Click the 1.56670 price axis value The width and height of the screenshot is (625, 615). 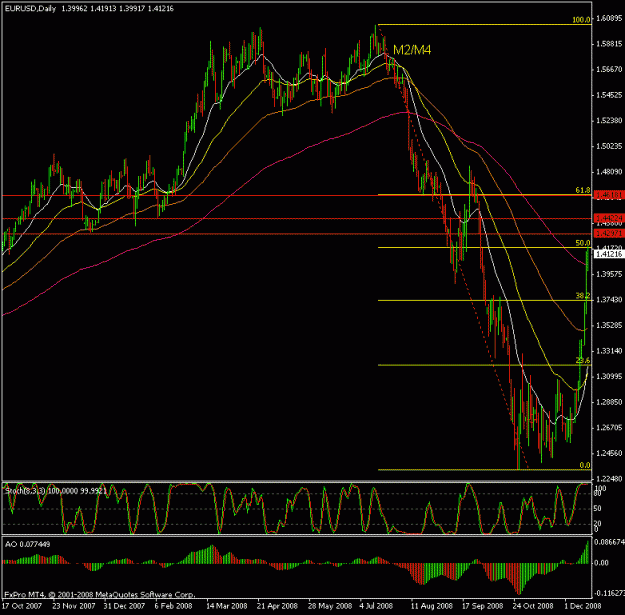tap(609, 69)
